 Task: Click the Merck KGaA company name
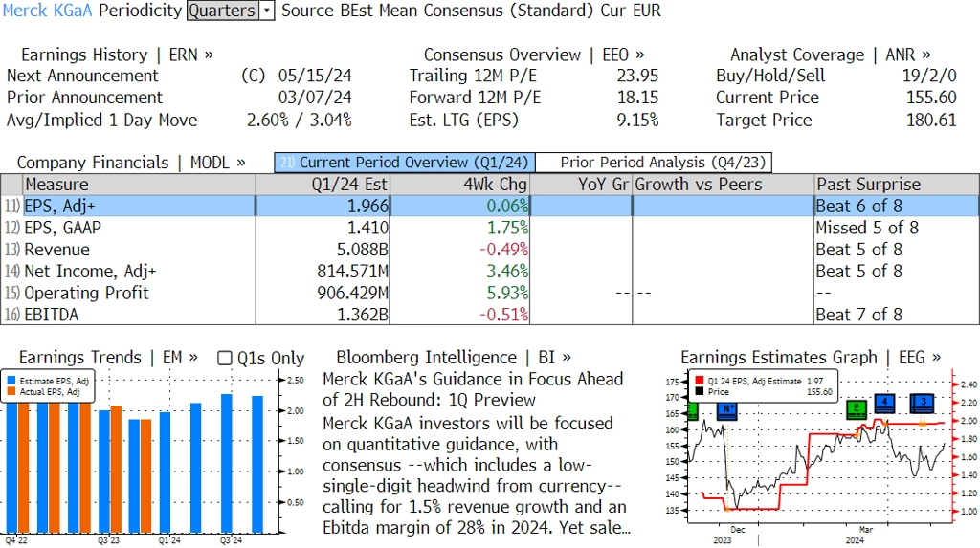point(48,11)
